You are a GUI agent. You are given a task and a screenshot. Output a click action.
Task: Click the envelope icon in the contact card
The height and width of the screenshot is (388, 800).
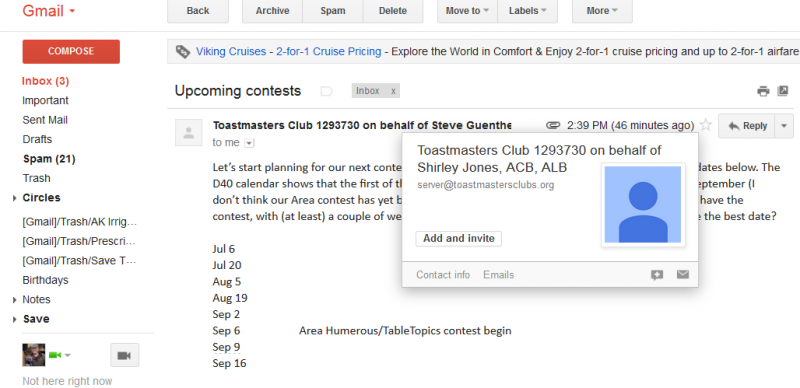(x=683, y=275)
